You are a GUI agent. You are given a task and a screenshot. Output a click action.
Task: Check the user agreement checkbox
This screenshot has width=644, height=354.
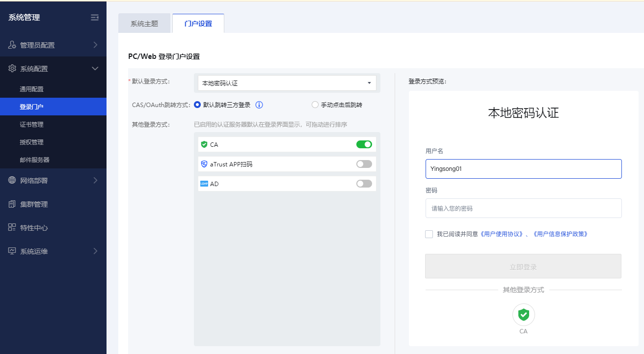(x=429, y=234)
